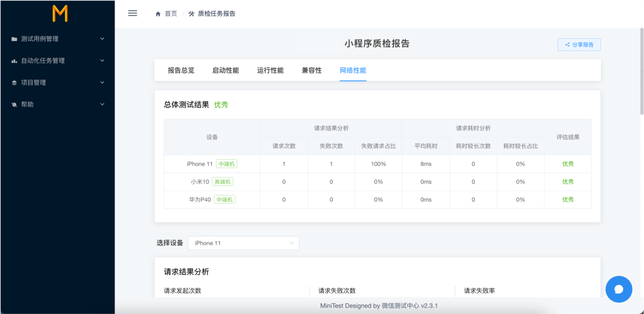This screenshot has width=644, height=314.
Task: Open the 兼容性 tab
Action: coord(312,70)
